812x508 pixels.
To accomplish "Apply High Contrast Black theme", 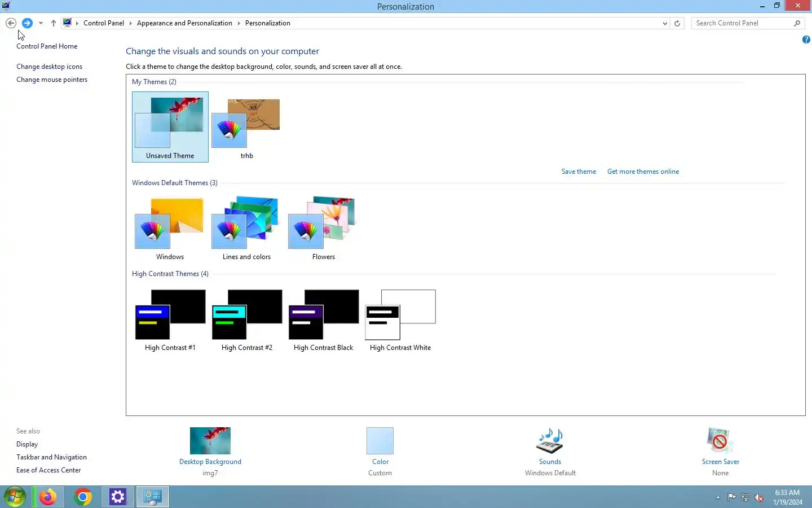I will (x=323, y=319).
